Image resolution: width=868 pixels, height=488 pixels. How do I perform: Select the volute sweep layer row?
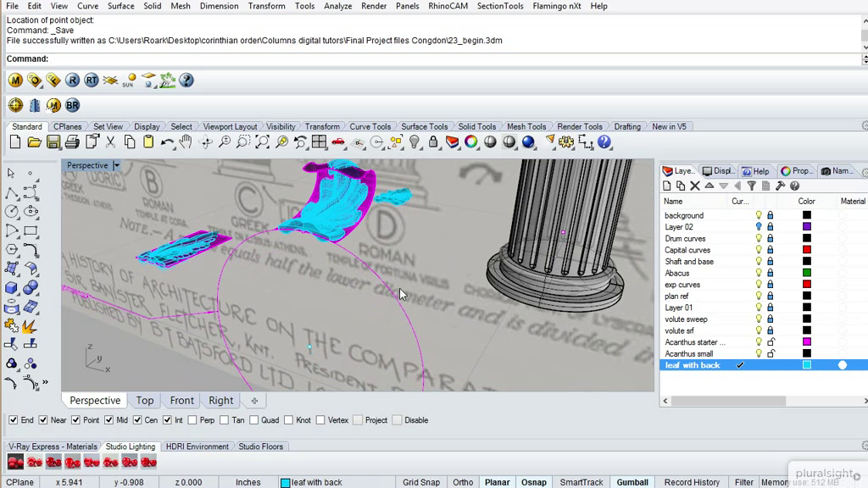point(764,319)
